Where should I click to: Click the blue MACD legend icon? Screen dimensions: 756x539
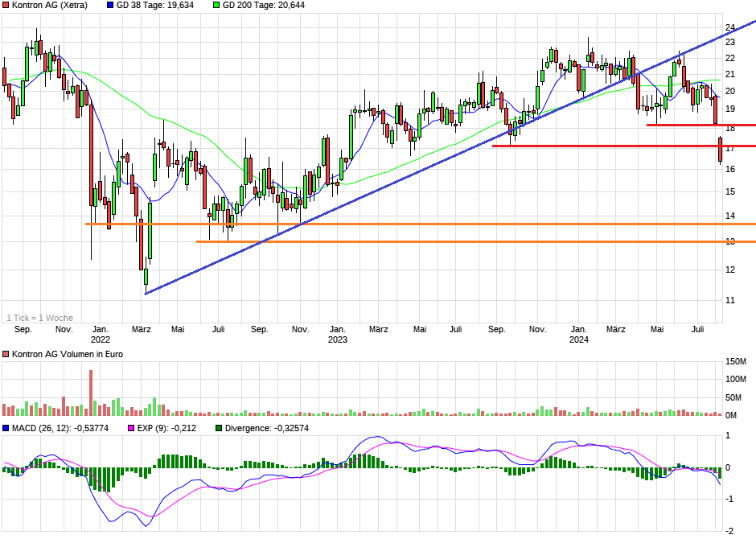6,427
